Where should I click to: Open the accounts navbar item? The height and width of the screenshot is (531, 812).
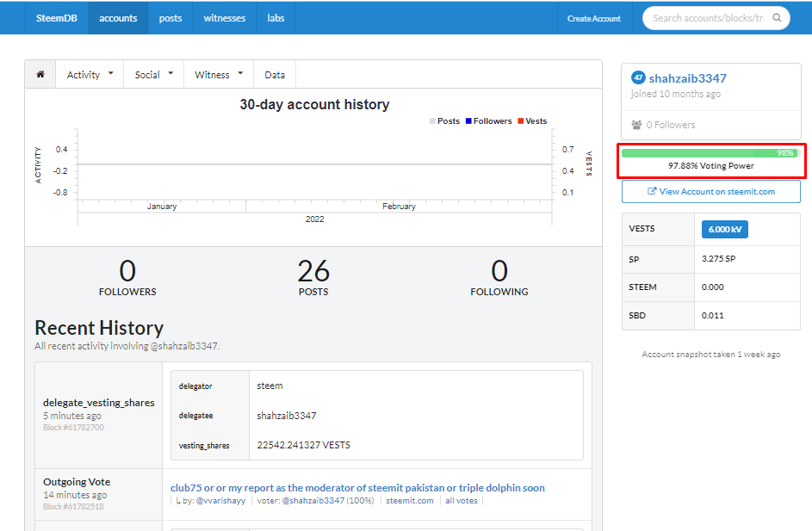(x=118, y=18)
